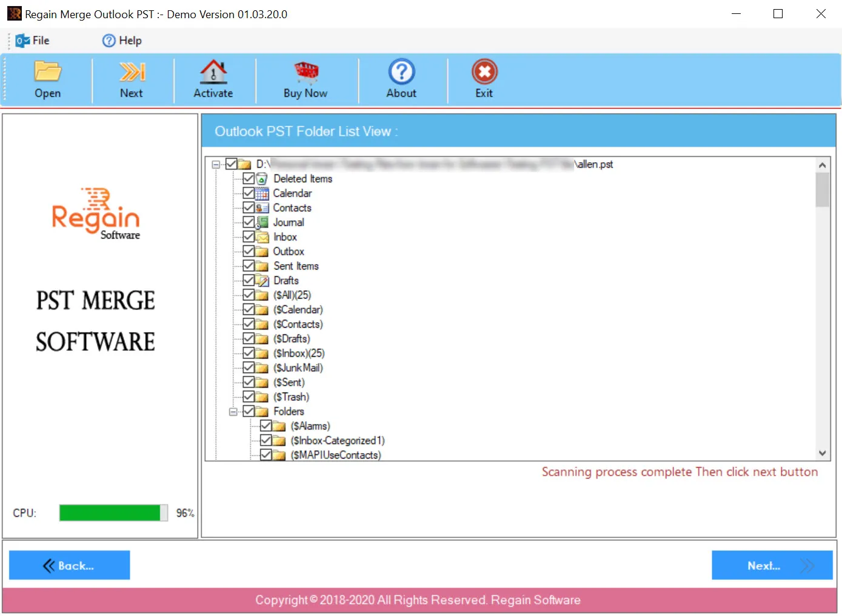This screenshot has height=616, width=842.
Task: Click the About question mark icon
Action: 401,71
